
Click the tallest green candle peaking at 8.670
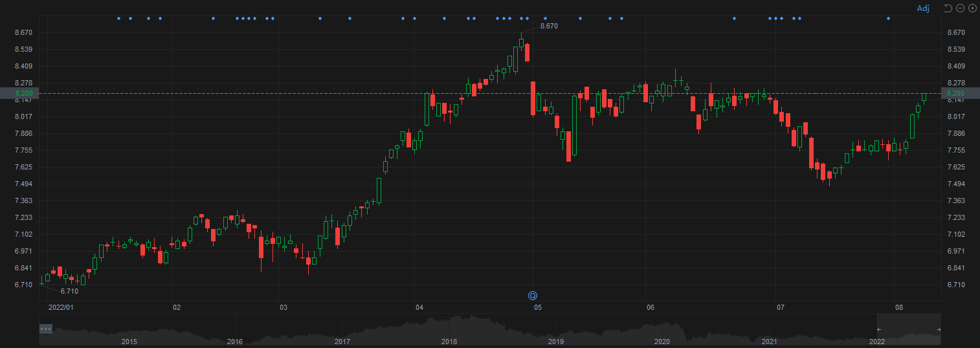(x=522, y=42)
